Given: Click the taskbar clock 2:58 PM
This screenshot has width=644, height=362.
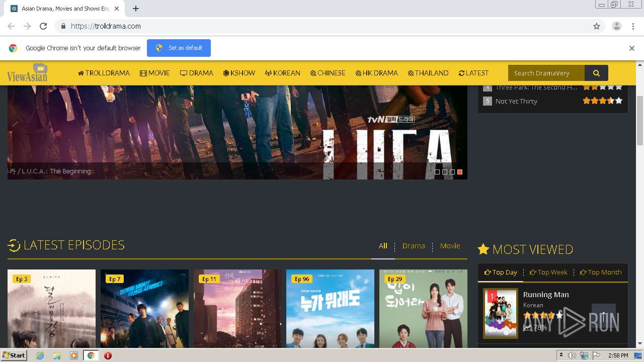Looking at the screenshot, I should point(618,355).
